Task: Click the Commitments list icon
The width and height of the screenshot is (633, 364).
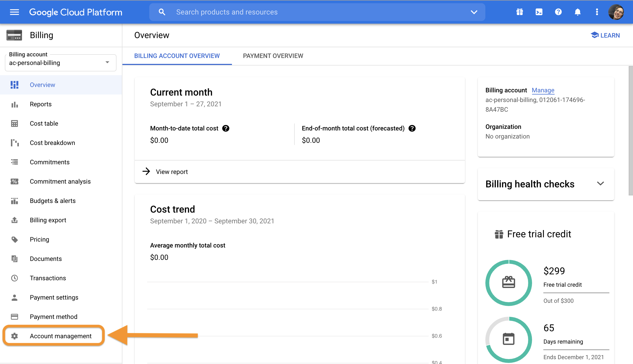Action: (x=14, y=162)
